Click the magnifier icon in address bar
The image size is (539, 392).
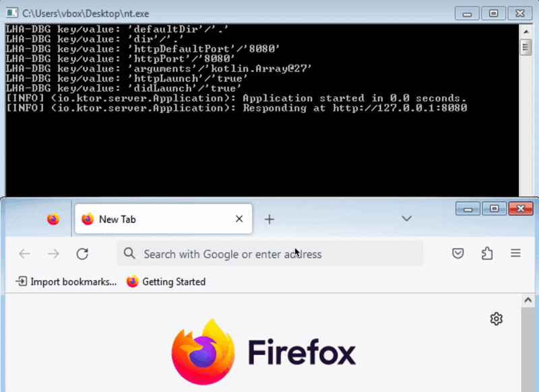coord(129,254)
